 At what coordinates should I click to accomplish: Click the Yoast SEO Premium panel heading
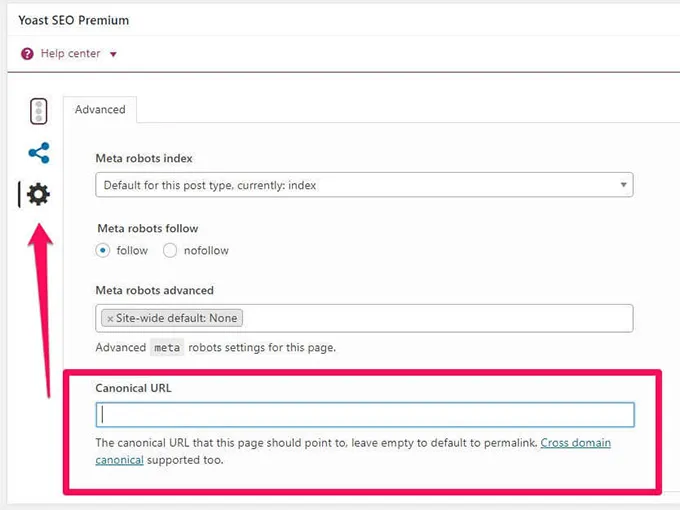(74, 20)
